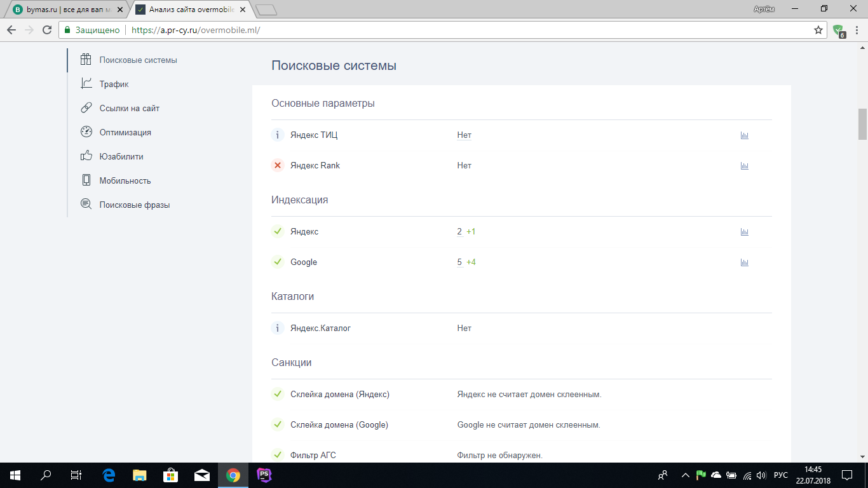
Task: Click the check icon by Склейка домена (Google)
Action: (277, 424)
